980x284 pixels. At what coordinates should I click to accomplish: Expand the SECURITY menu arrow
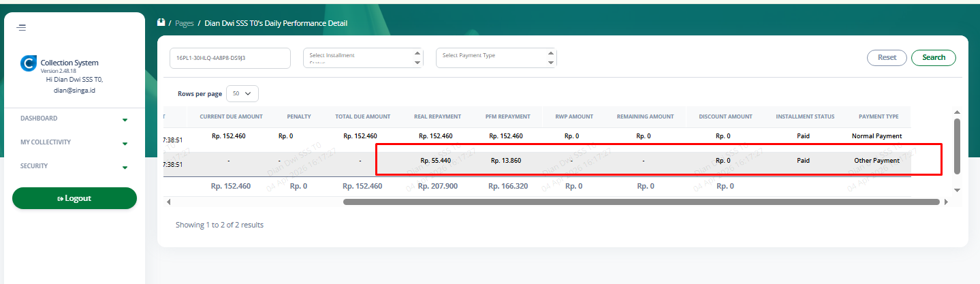click(x=125, y=168)
